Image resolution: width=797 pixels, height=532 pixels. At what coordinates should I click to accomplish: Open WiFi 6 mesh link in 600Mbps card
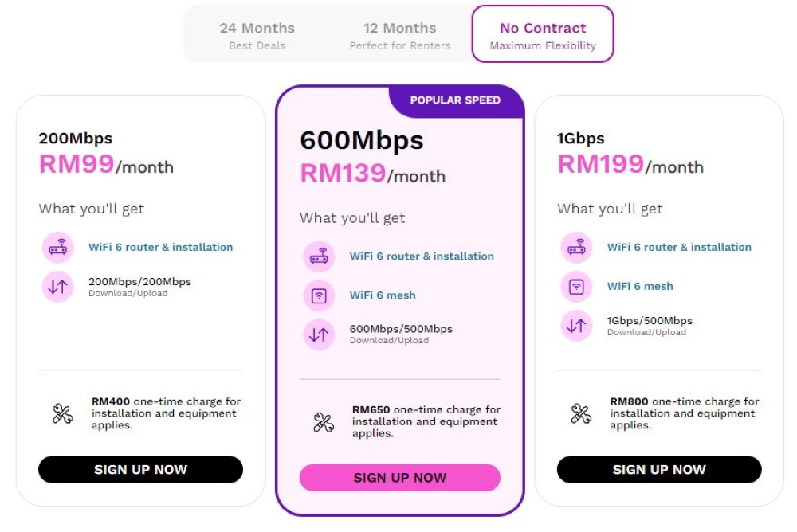pos(383,295)
